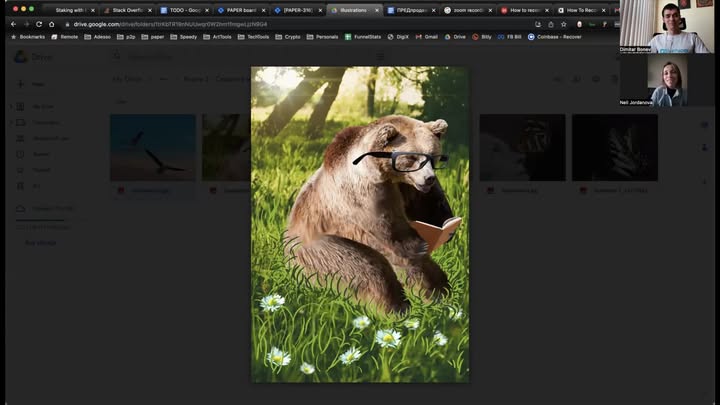720x405 pixels.
Task: Switch to the 'Staking with' browser tab
Action: click(x=70, y=10)
